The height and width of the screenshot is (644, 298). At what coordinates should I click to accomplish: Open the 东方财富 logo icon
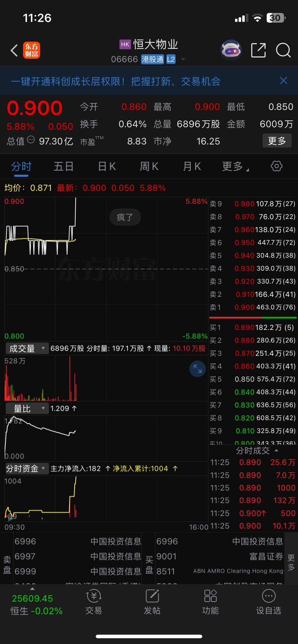pos(32,50)
